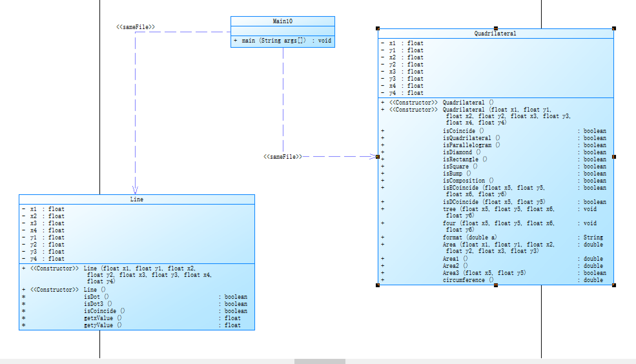Click Quadrilateral's bottom-left resize handle
Viewport: 636px width, 364px height.
click(378, 285)
